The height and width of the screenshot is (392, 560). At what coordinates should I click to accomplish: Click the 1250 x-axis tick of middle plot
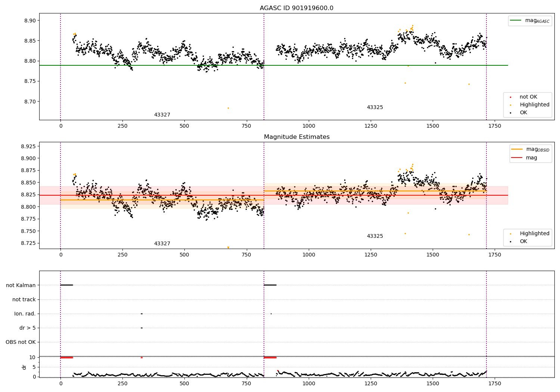[x=371, y=255]
